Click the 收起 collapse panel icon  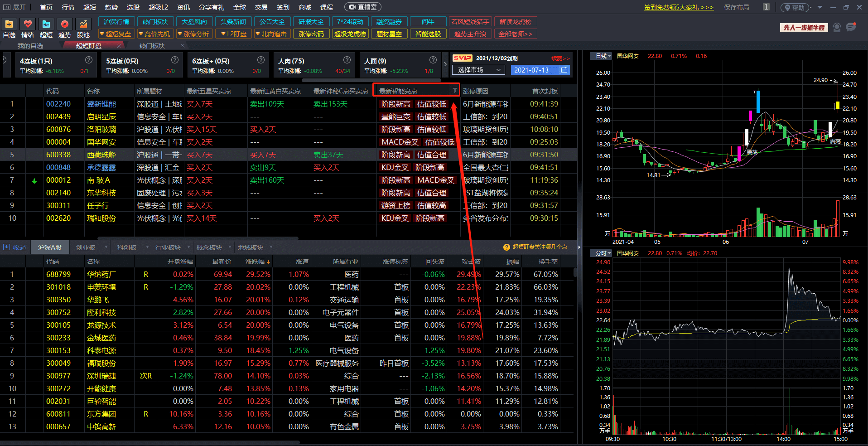(x=7, y=247)
